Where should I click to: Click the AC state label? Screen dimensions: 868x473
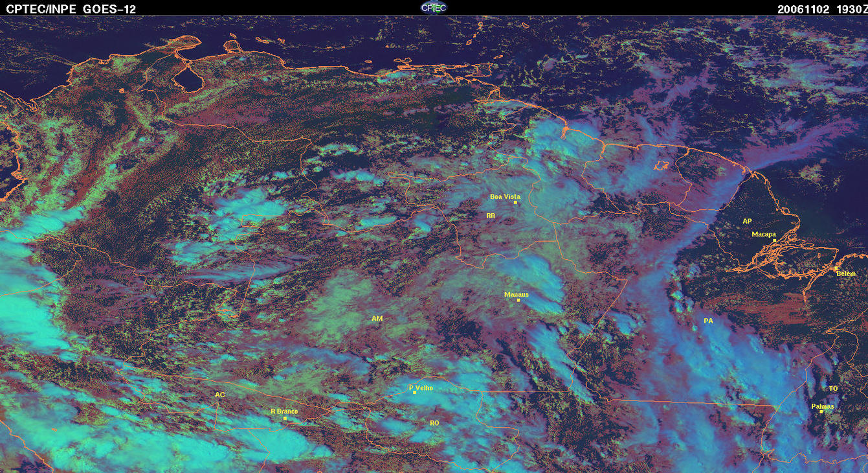point(220,394)
